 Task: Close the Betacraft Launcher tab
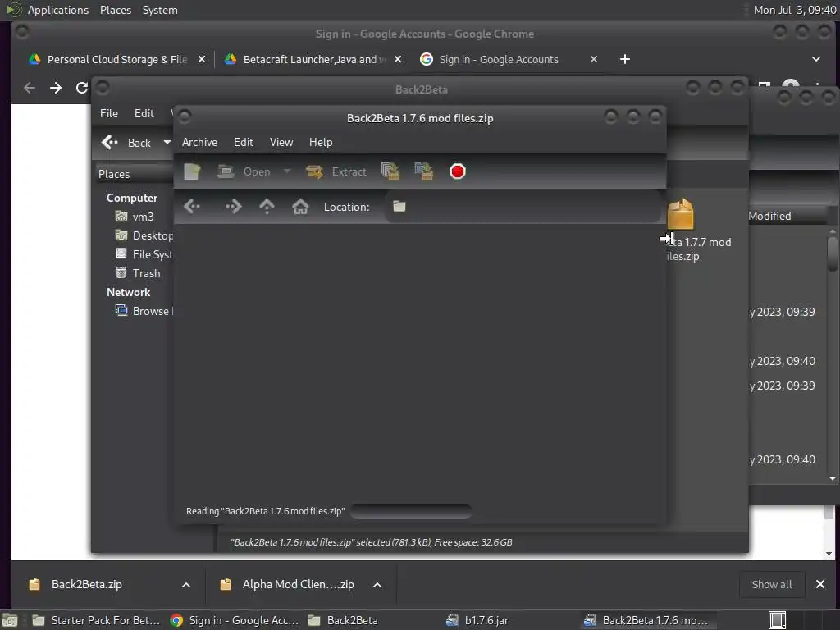(398, 59)
